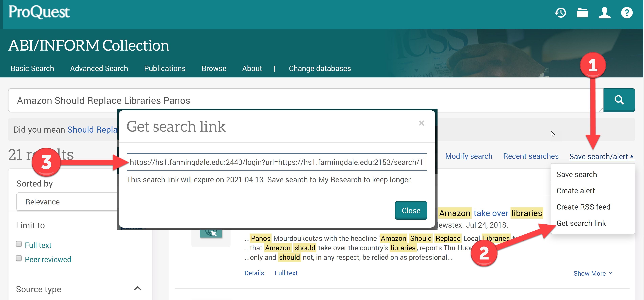Click the Modify search link
Viewport: 644px width, 300px height.
coord(469,156)
